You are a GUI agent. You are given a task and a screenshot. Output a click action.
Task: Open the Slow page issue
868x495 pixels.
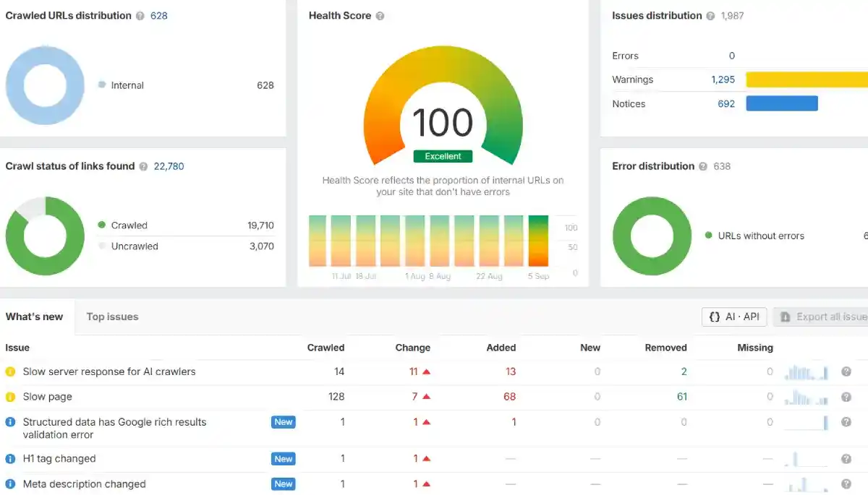[x=48, y=397]
